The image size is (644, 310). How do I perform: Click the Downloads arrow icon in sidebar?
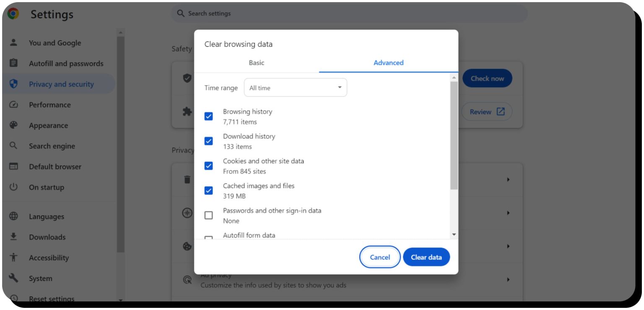click(13, 237)
